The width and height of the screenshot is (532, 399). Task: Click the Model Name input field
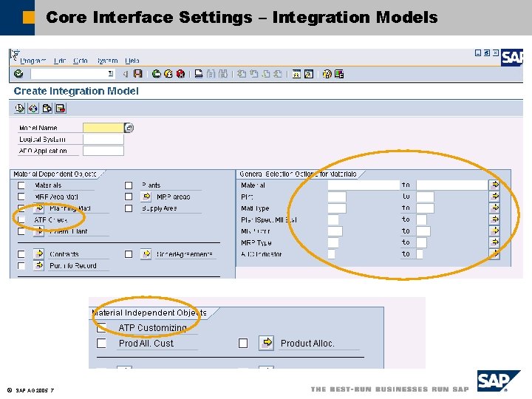(x=103, y=128)
